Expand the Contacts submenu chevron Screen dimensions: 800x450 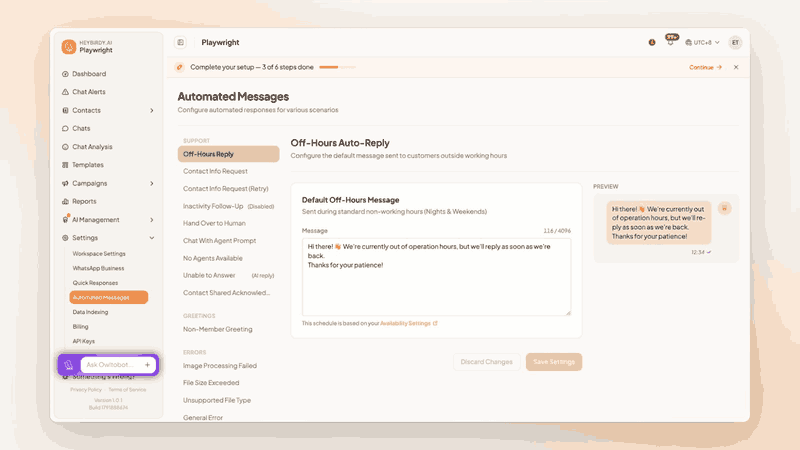[152, 110]
